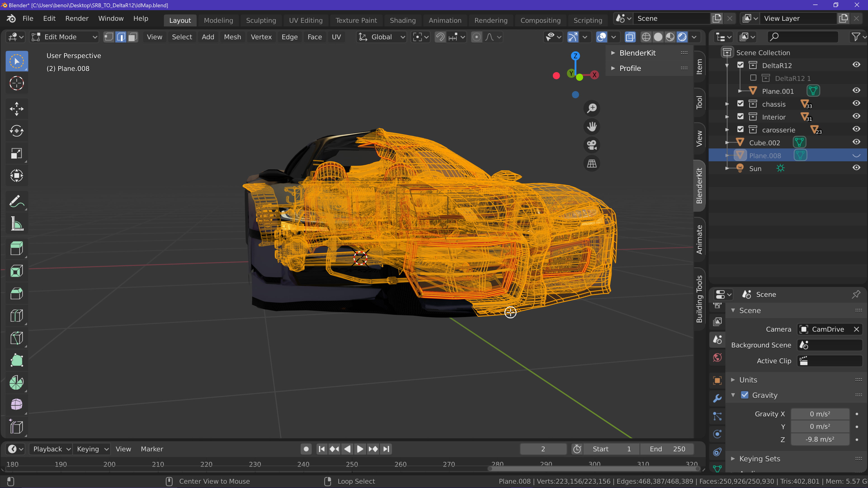Activate the Rotate tool

[17, 131]
